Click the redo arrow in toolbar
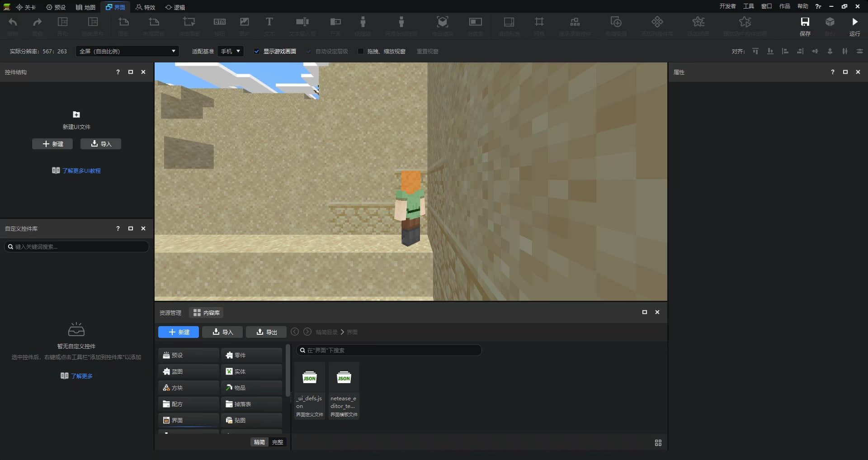Viewport: 868px width, 460px height. [x=37, y=22]
